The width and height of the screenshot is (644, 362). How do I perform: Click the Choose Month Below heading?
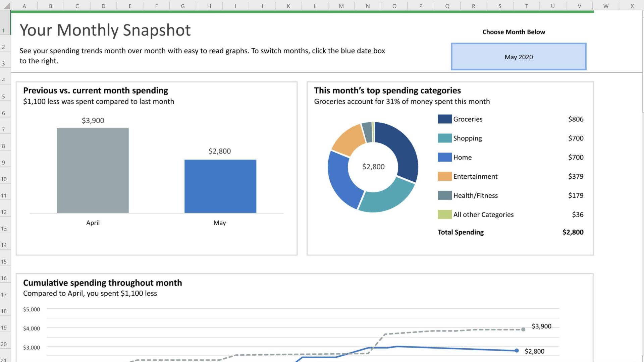(x=514, y=32)
